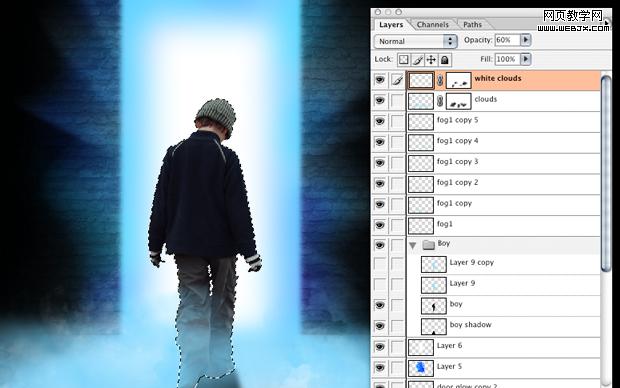Image resolution: width=620 pixels, height=388 pixels.
Task: Toggle eye icon for fog1 copy
Action: click(380, 204)
